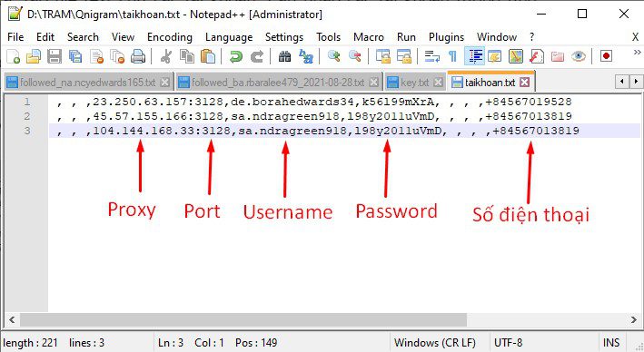644x352 pixels.
Task: Toggle synchronized vertical scrolling icon
Action: [x=383, y=56]
